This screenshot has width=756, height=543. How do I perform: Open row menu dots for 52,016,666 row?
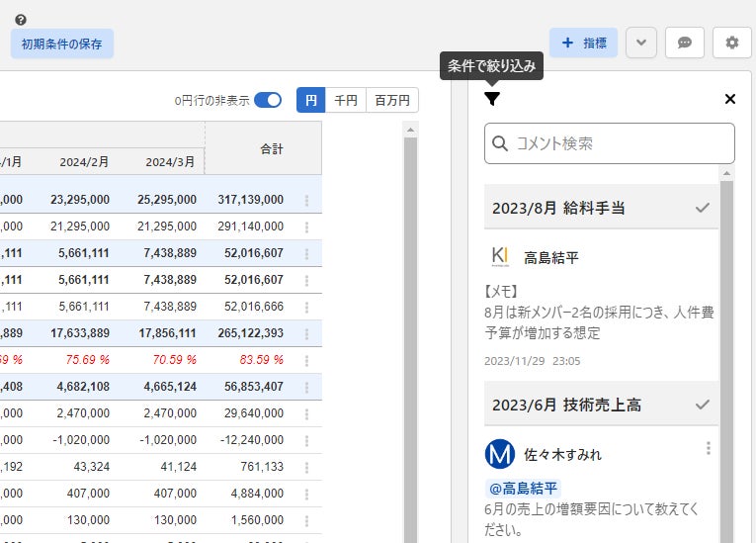point(306,307)
